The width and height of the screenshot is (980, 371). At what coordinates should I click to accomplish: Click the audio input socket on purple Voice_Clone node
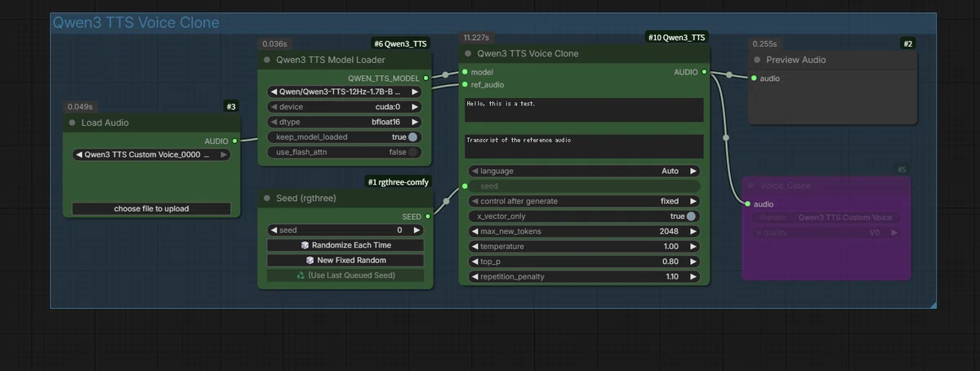(x=747, y=204)
